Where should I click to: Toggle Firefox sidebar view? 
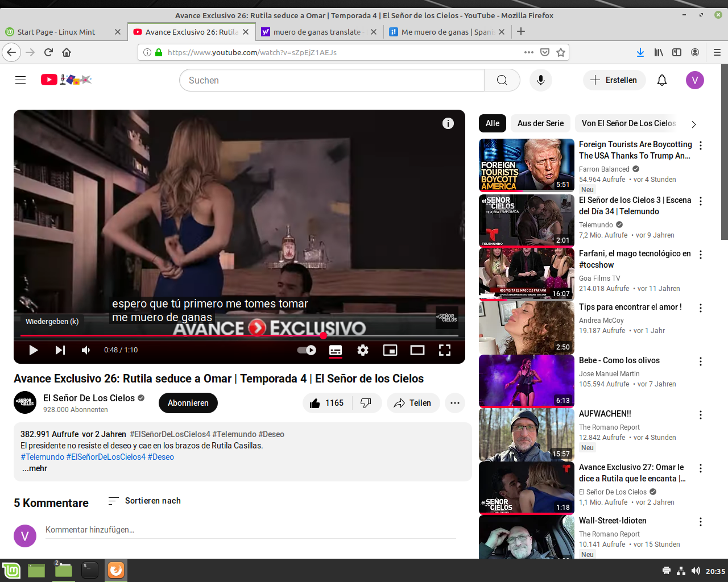(677, 52)
